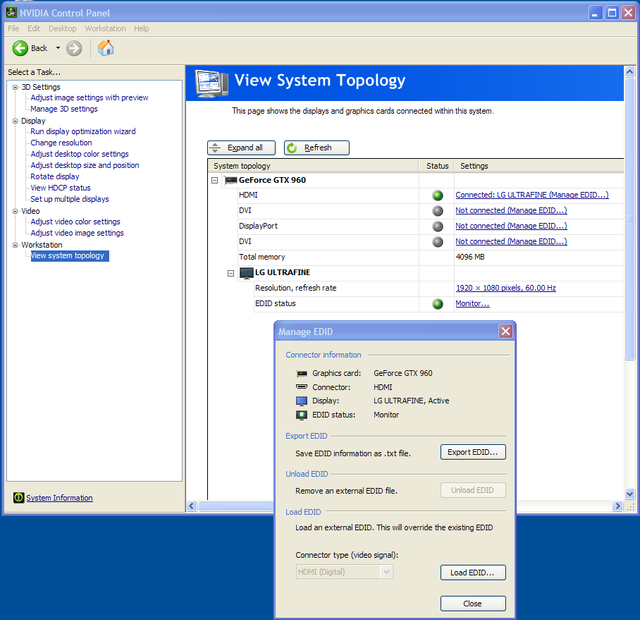
Task: Select Adjust image settings with preview
Action: pos(89,98)
